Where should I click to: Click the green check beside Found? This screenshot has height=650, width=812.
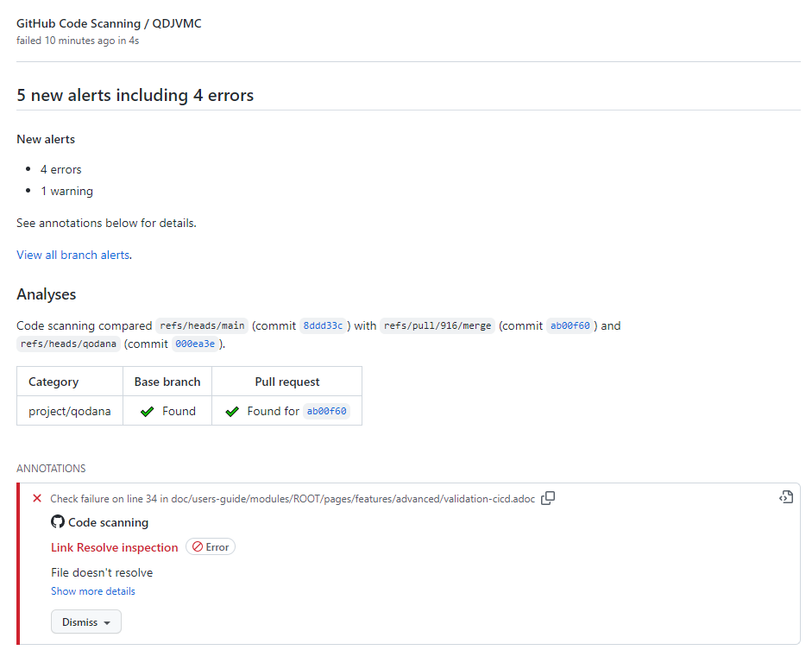(x=147, y=411)
